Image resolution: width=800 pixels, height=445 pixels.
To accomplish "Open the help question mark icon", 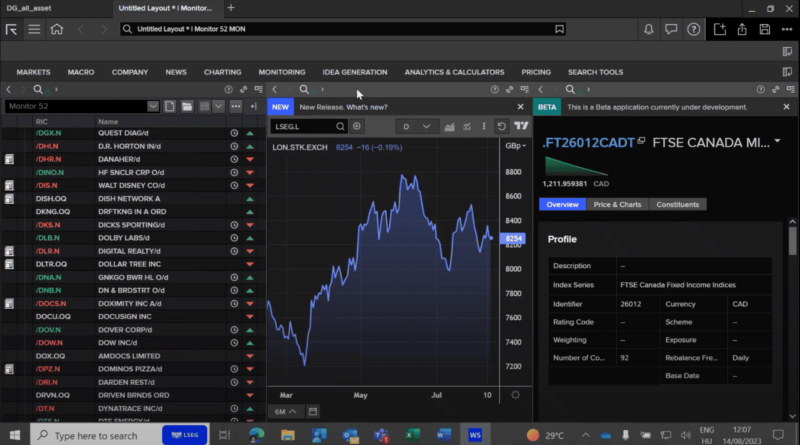I will (x=693, y=29).
